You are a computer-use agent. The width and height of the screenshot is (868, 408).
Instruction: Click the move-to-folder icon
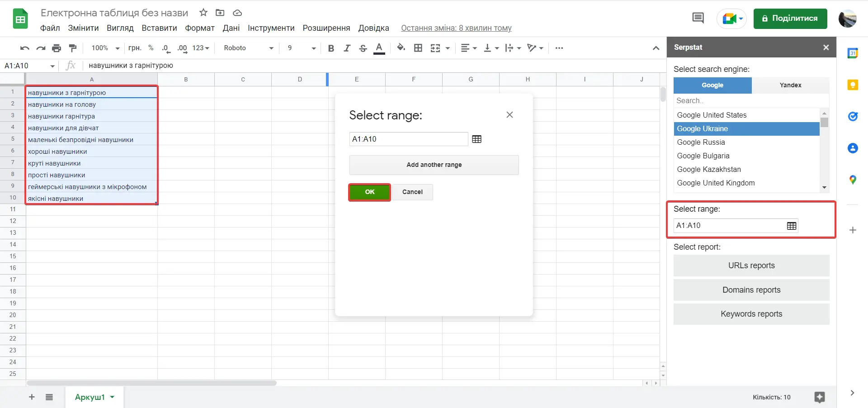pos(220,13)
